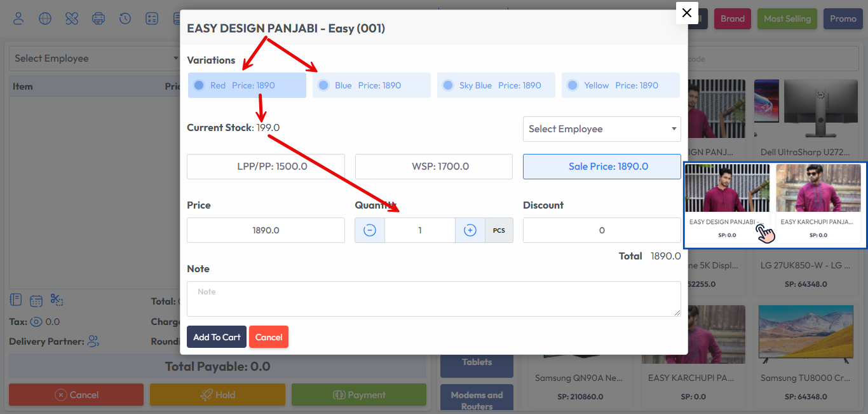
Task: Choose the Sky Blue variation option
Action: [x=448, y=85]
